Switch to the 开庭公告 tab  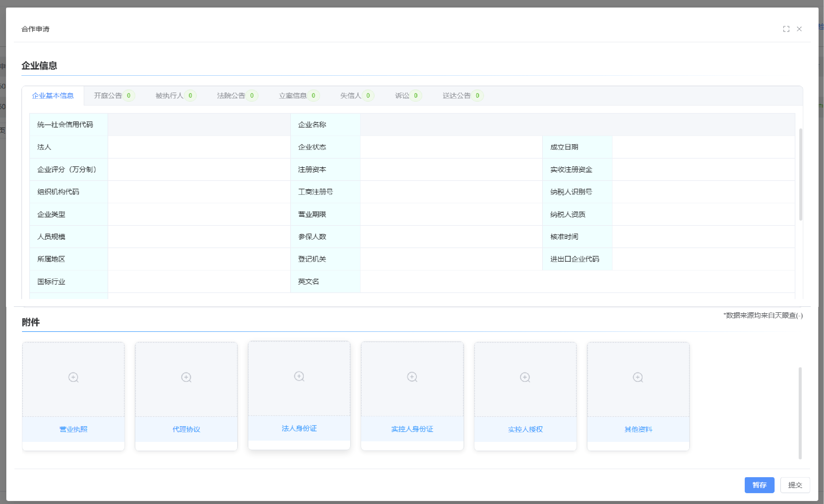click(108, 96)
